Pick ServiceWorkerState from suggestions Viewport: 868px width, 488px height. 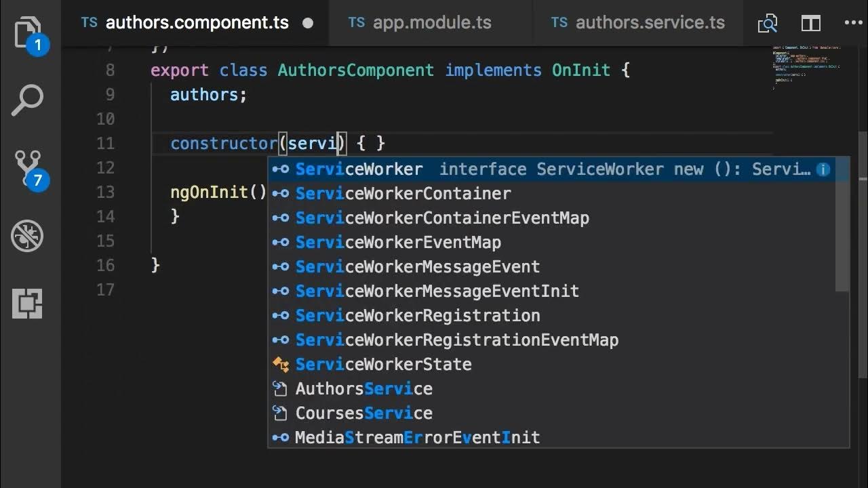coord(383,365)
